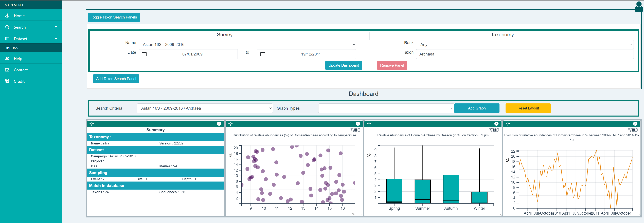This screenshot has height=223, width=644.
Task: Click the Contact envelope icon
Action: (x=7, y=70)
